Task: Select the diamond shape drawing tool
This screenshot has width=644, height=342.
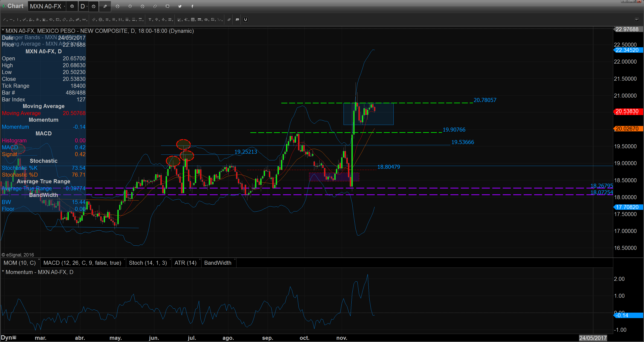Action: coord(64,20)
